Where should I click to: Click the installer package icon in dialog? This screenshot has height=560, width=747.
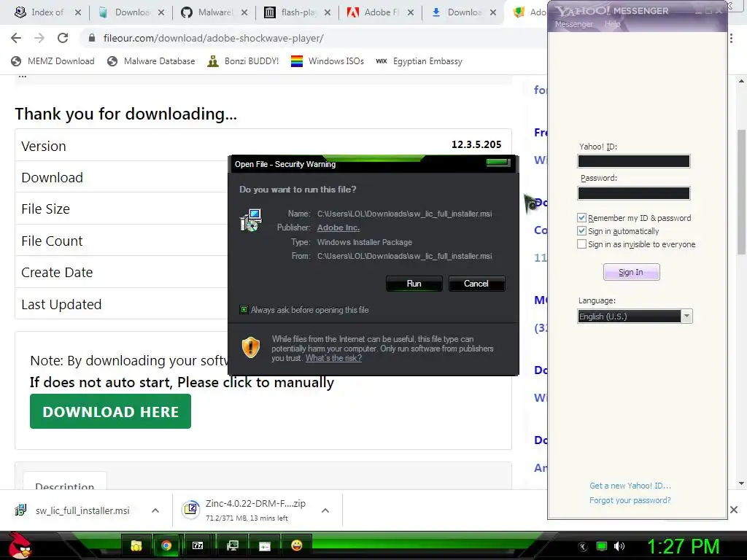click(251, 220)
